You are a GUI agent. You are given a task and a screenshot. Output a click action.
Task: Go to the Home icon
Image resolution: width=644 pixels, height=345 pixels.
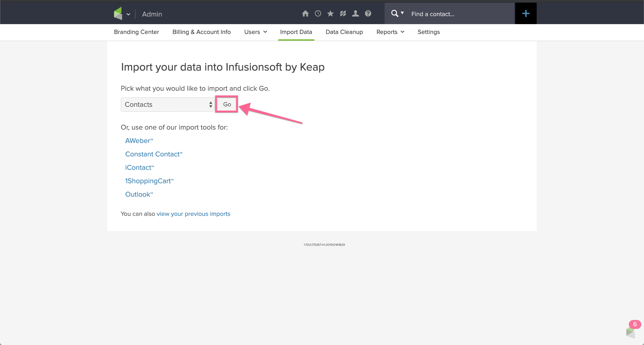point(305,13)
